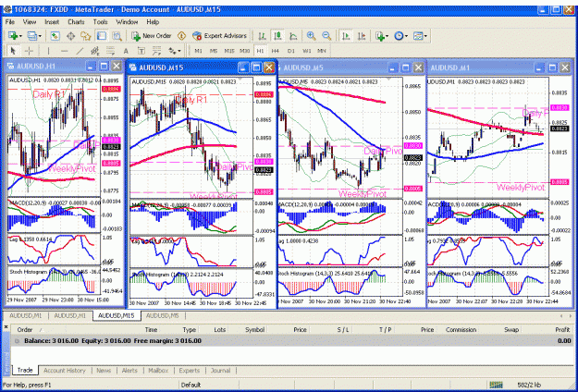The image size is (578, 392).
Task: Set timeframe to W1
Action: 306,51
